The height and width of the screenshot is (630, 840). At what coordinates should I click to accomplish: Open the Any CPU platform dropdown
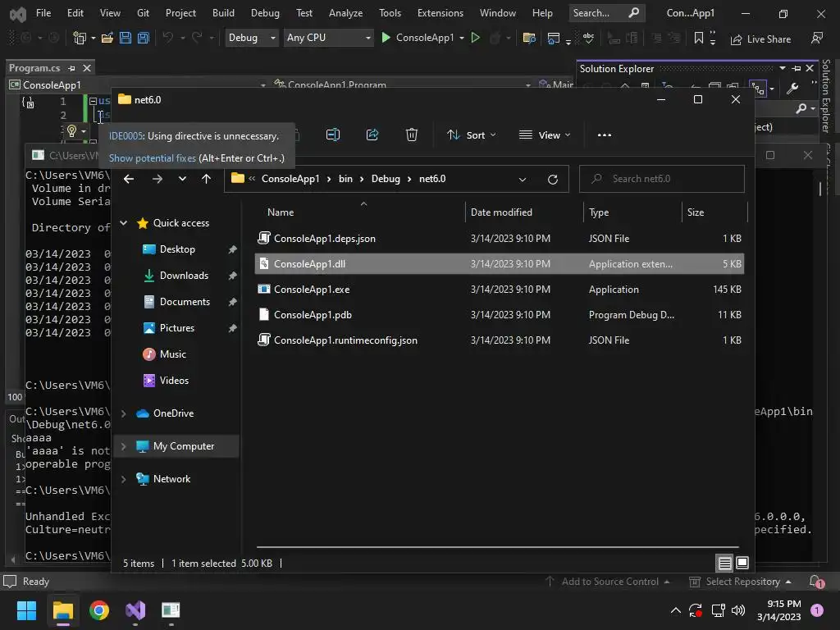point(328,38)
